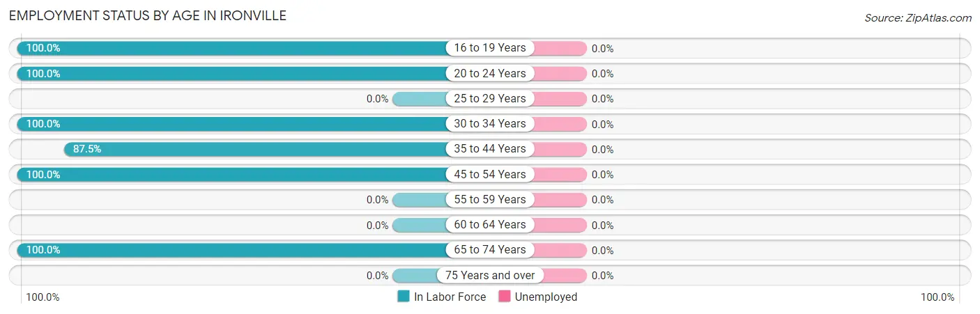
Task: Click the Unemployed legend color swatch
Action: click(x=505, y=297)
